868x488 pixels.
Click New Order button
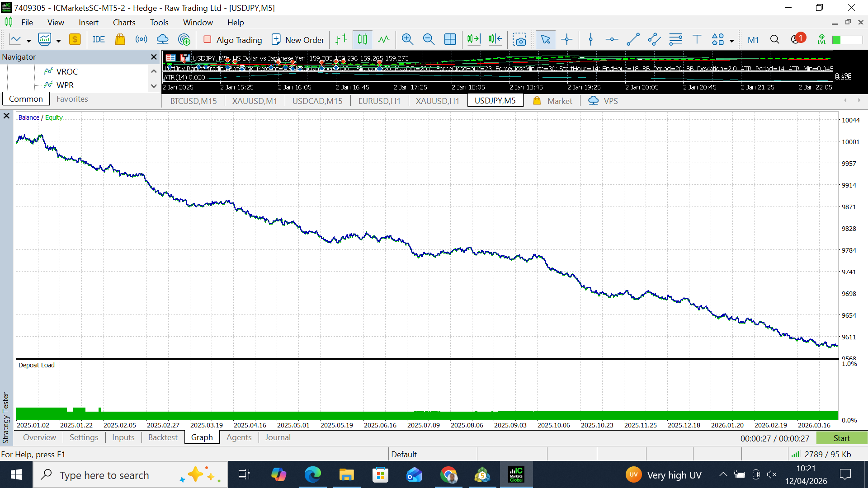tap(298, 40)
